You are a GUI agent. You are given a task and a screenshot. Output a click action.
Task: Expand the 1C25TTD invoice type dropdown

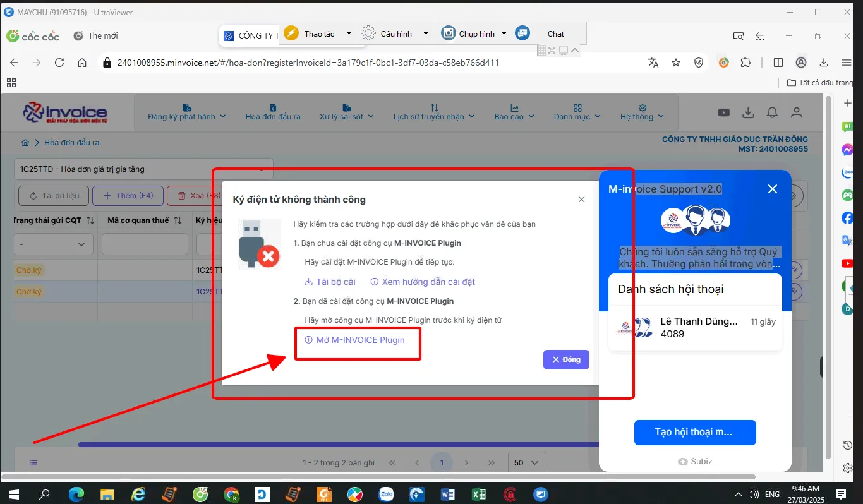pyautogui.click(x=143, y=169)
